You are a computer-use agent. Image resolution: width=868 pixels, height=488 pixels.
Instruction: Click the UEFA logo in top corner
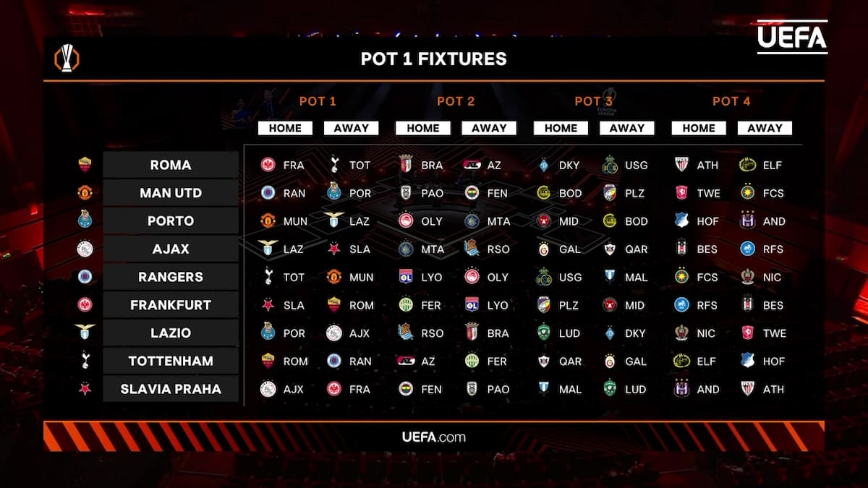(792, 37)
